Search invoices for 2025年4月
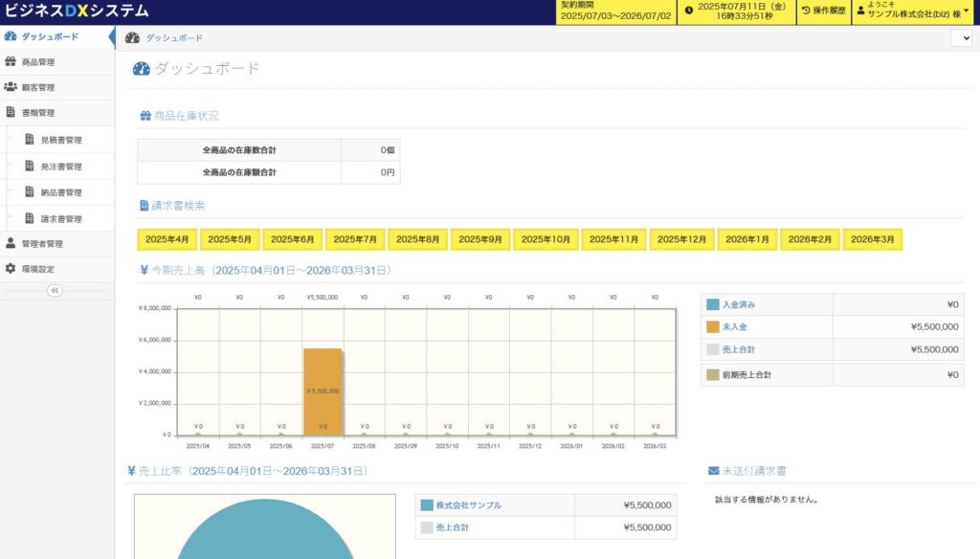The width and height of the screenshot is (980, 559). tap(167, 239)
